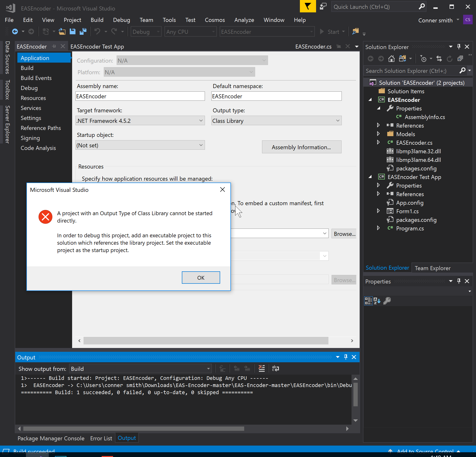The image size is (476, 457).
Task: Select App.config in Solution Explorer
Action: click(x=410, y=203)
